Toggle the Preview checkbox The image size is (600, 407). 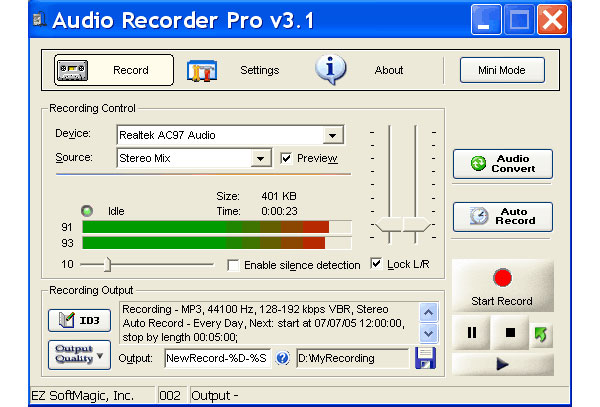(286, 158)
